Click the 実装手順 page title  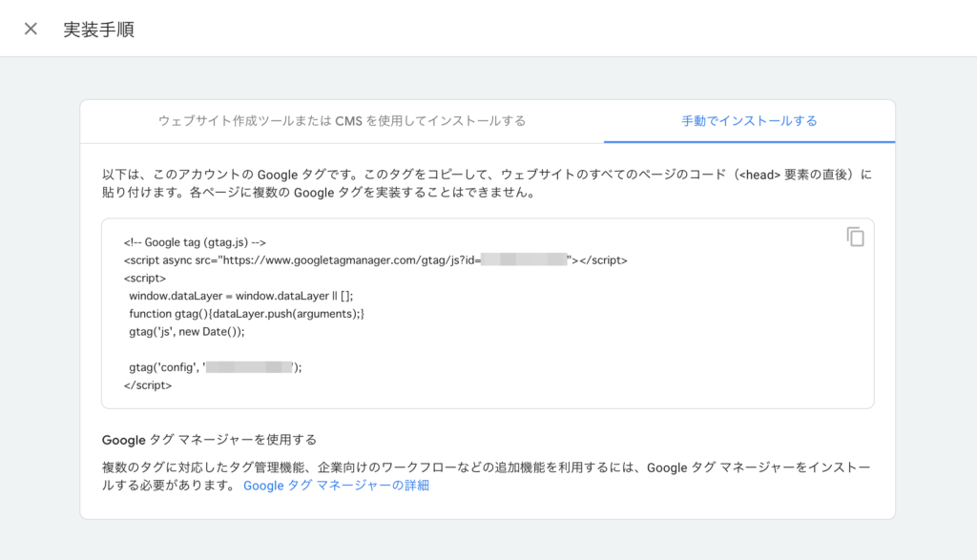coord(98,30)
